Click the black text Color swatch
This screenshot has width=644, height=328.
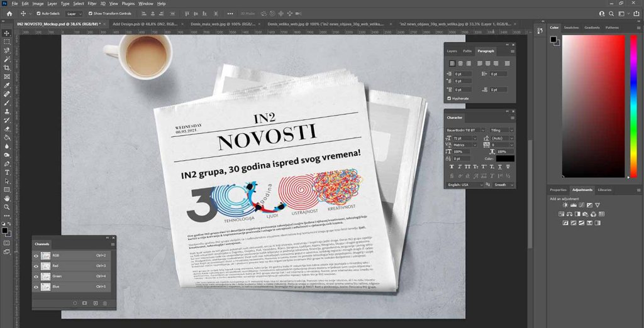(x=504, y=158)
